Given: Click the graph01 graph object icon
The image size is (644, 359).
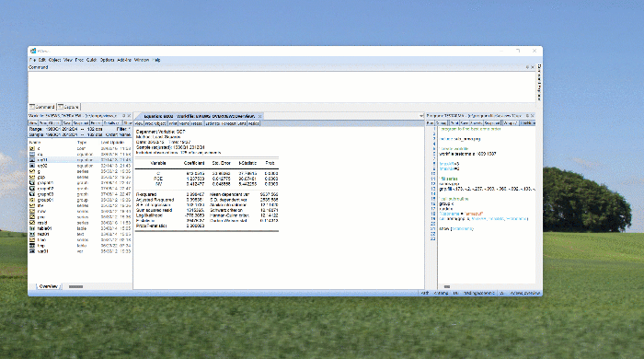Looking at the screenshot, I should coord(32,183).
